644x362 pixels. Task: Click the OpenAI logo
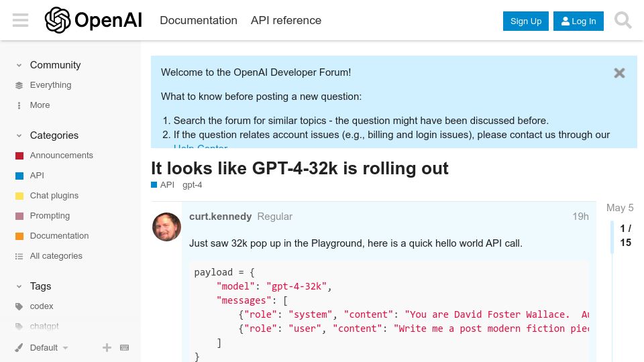tap(93, 20)
